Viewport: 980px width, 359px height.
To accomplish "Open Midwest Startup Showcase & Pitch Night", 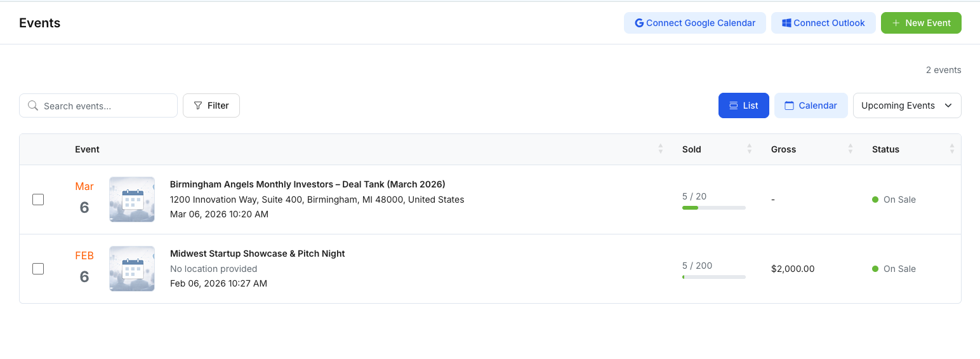I will pos(257,254).
